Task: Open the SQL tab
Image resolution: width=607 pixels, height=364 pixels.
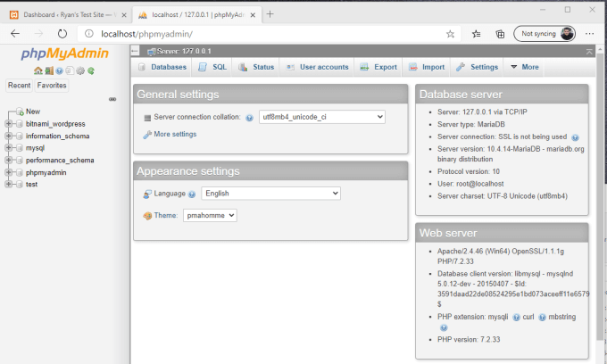Action: click(x=212, y=67)
